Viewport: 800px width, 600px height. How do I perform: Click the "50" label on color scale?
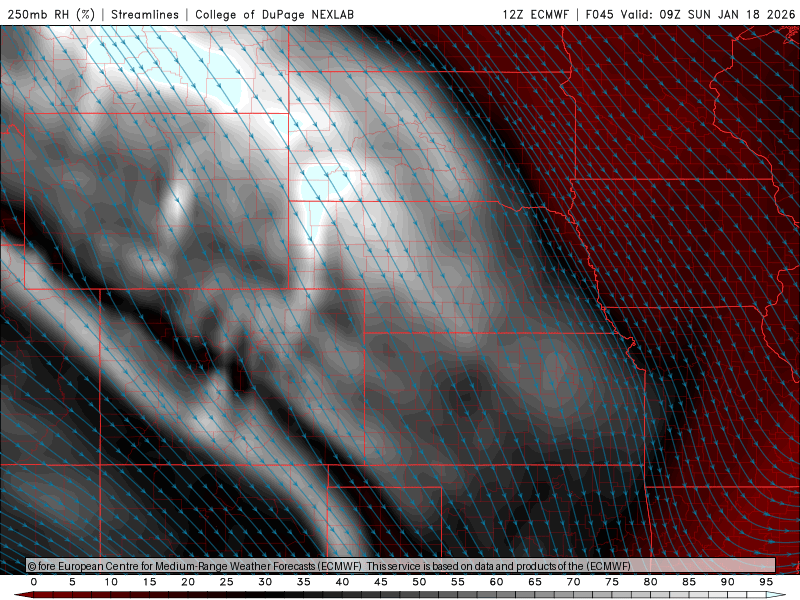(419, 582)
